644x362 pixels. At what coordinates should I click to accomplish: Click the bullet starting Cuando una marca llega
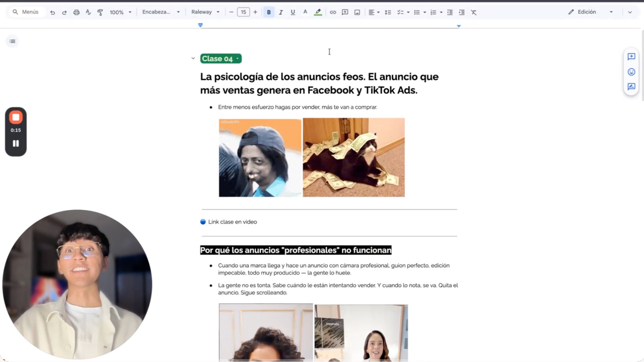[x=334, y=269]
